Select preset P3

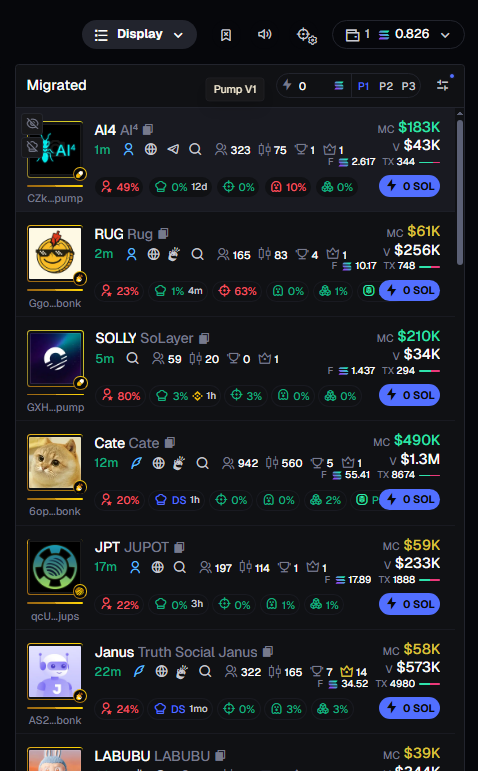coord(408,87)
